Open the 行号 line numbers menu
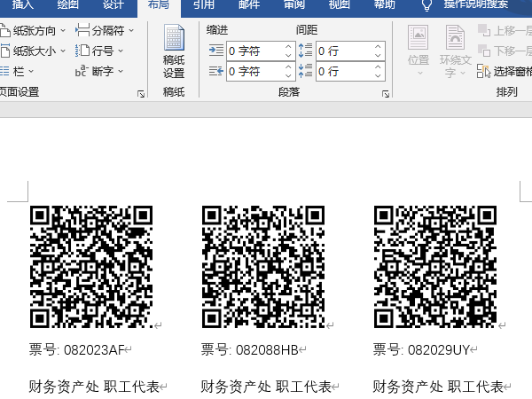This screenshot has width=532, height=399. pyautogui.click(x=99, y=51)
